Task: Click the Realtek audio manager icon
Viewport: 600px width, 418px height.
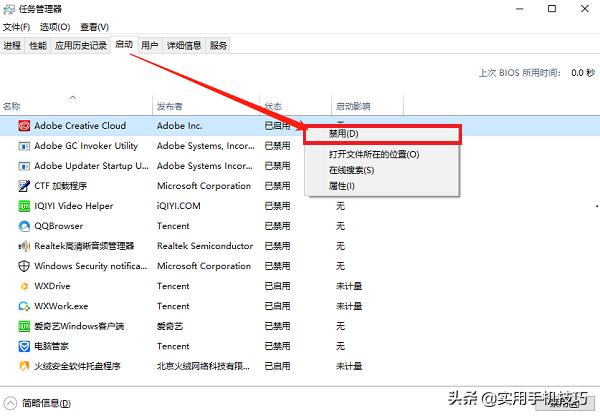Action: [24, 246]
